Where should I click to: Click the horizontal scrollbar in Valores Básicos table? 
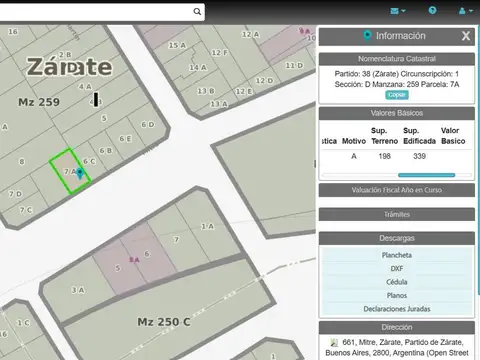[426, 175]
